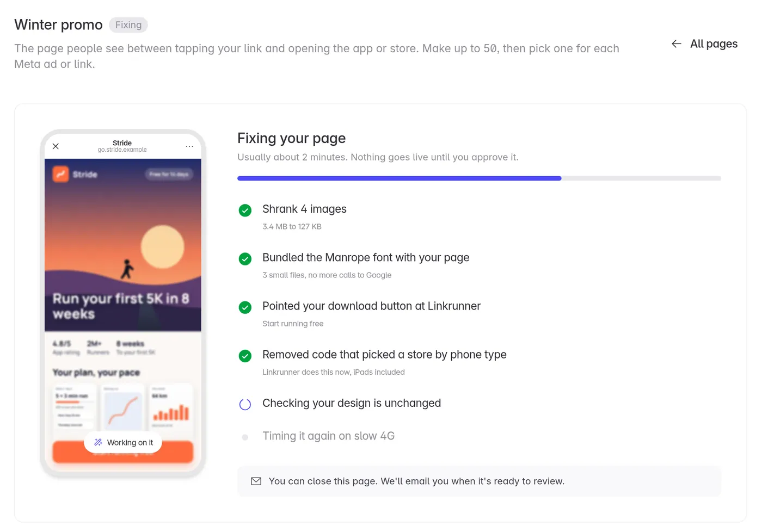Click the orange Stride logo in preview
The width and height of the screenshot is (762, 532).
[60, 174]
